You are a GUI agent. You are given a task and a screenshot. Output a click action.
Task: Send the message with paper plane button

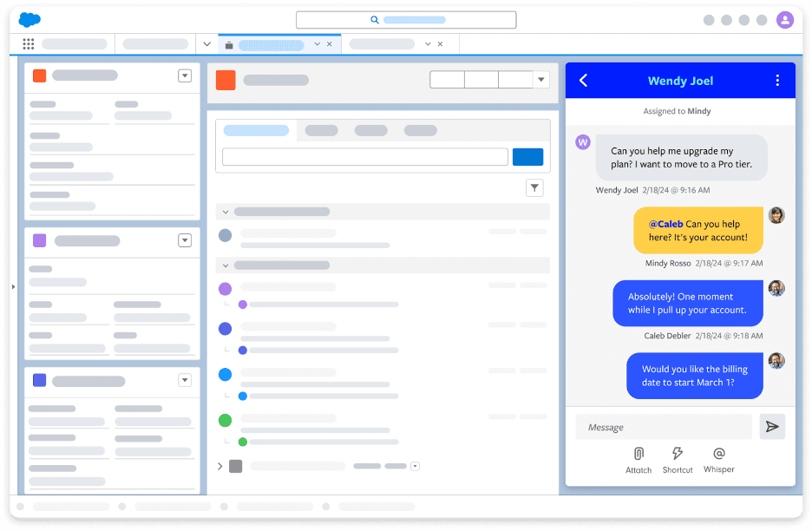pyautogui.click(x=771, y=427)
